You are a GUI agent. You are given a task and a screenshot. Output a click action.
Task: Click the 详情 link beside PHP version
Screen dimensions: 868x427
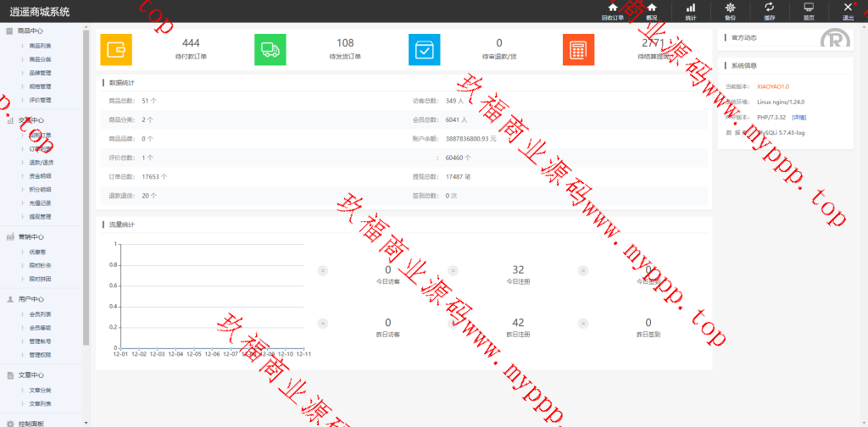[x=799, y=117]
